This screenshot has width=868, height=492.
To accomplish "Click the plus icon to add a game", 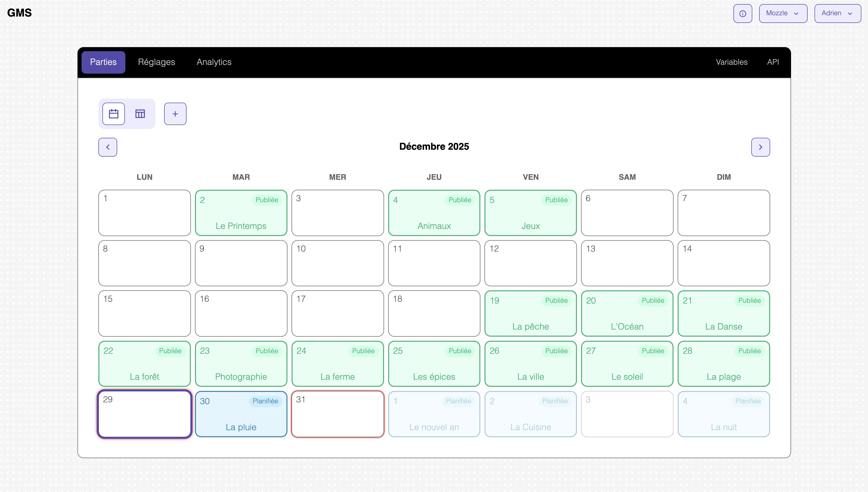I will coord(175,114).
